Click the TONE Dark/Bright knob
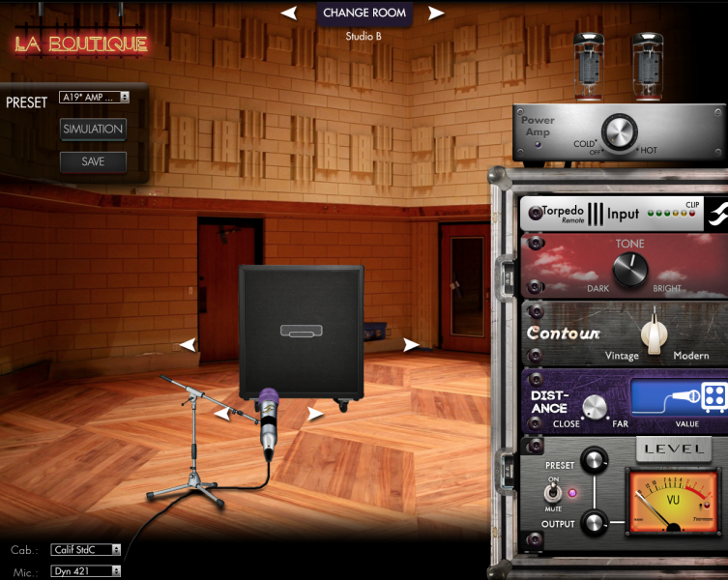Viewport: 728px width, 580px height. pyautogui.click(x=630, y=271)
